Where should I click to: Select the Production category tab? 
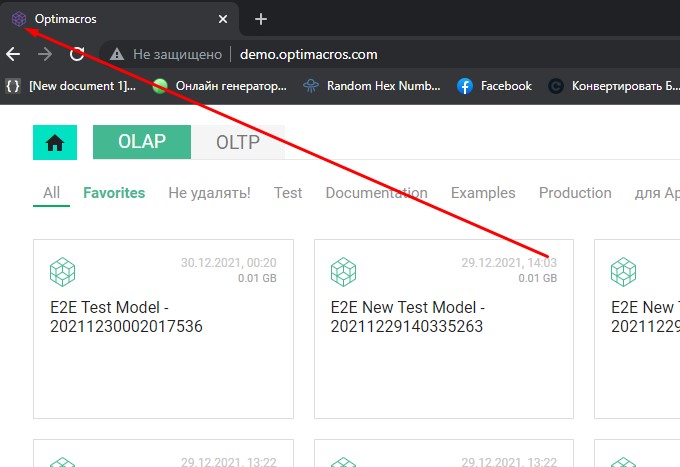pyautogui.click(x=575, y=193)
